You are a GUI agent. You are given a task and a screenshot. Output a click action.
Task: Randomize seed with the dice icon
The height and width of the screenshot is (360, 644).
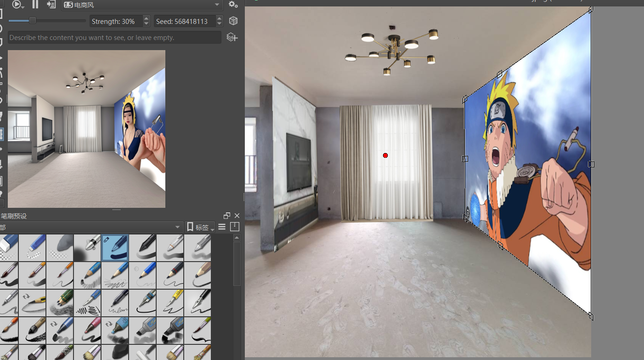(233, 21)
